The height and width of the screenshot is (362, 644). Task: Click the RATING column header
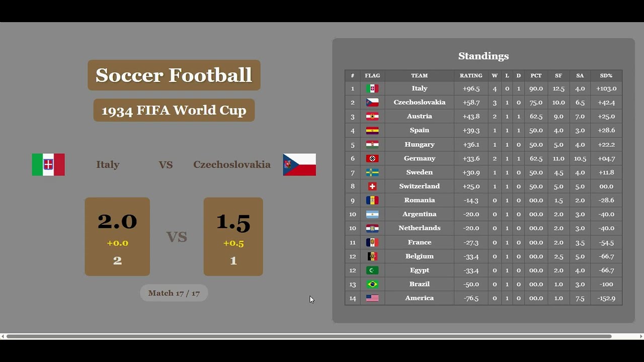point(471,75)
